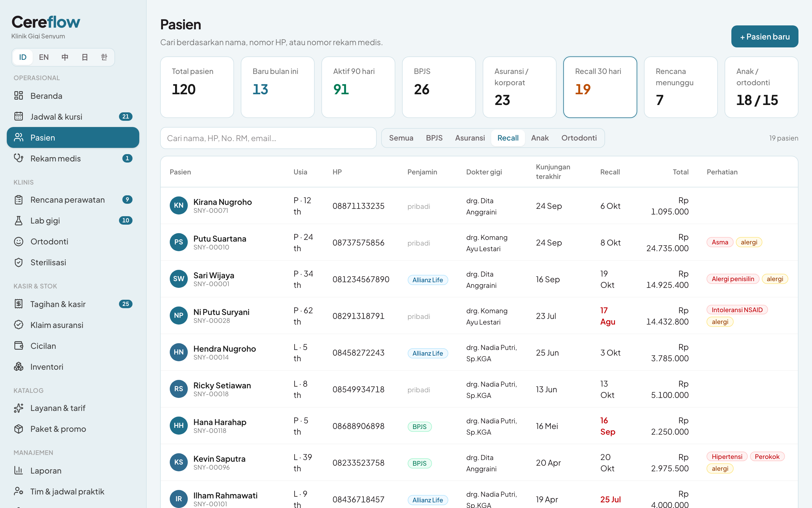Open Rencana perawatan clipboard icon

tap(18, 200)
